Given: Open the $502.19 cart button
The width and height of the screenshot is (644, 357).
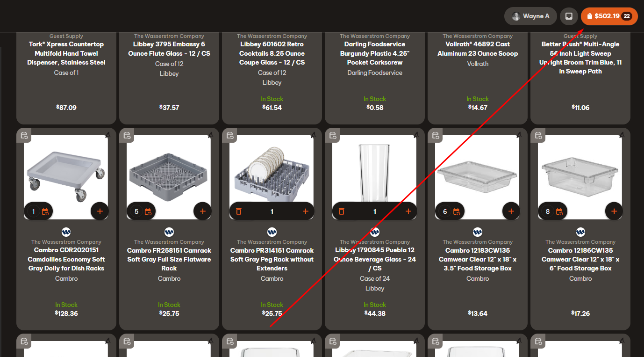Looking at the screenshot, I should coord(609,16).
